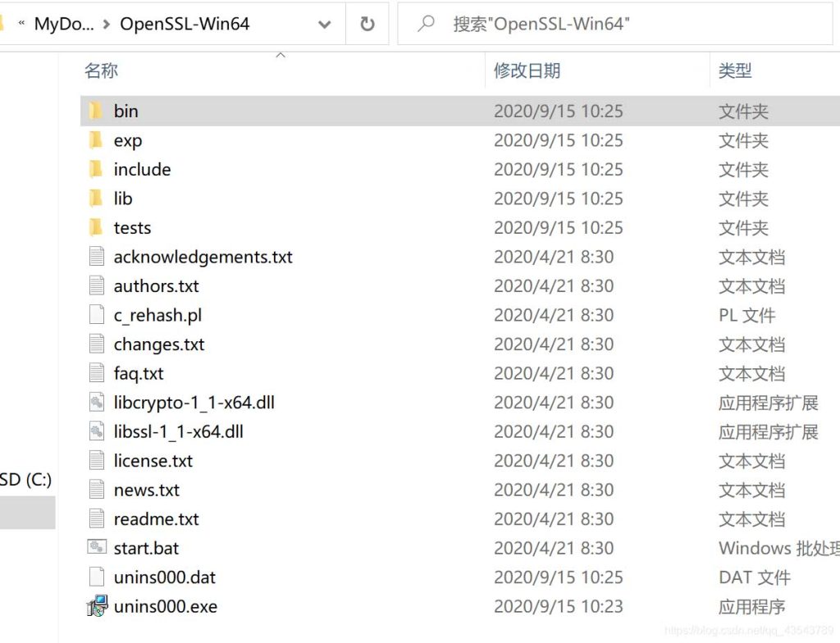Click the search magnifier icon

tap(426, 24)
